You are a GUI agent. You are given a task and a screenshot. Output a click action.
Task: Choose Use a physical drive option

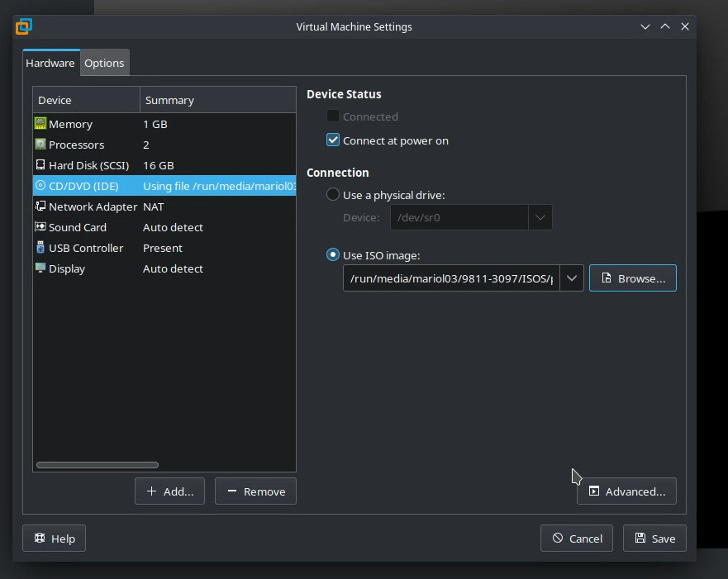click(x=333, y=195)
